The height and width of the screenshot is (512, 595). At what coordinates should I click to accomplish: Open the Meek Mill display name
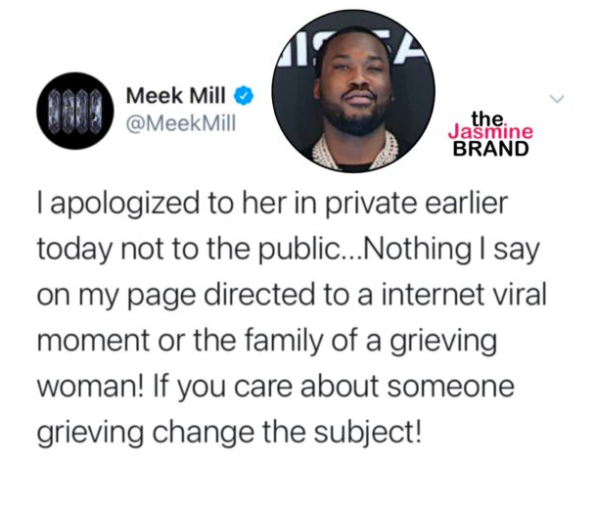(x=176, y=95)
